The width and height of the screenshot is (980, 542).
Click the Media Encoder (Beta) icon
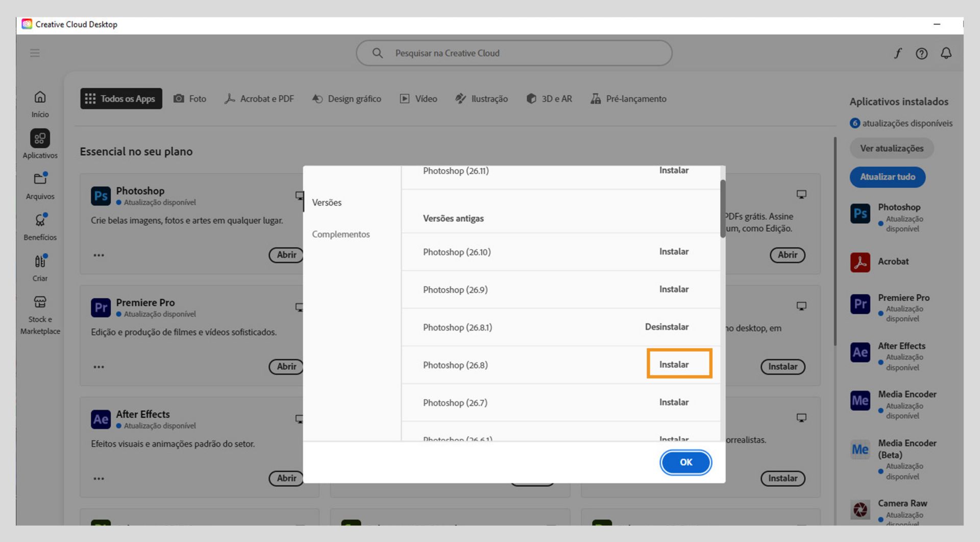coord(860,450)
